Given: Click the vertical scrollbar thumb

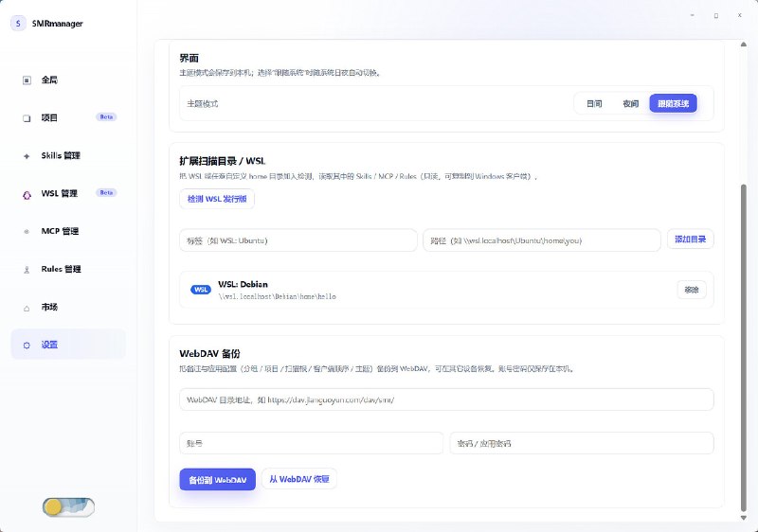Looking at the screenshot, I should click(744, 347).
